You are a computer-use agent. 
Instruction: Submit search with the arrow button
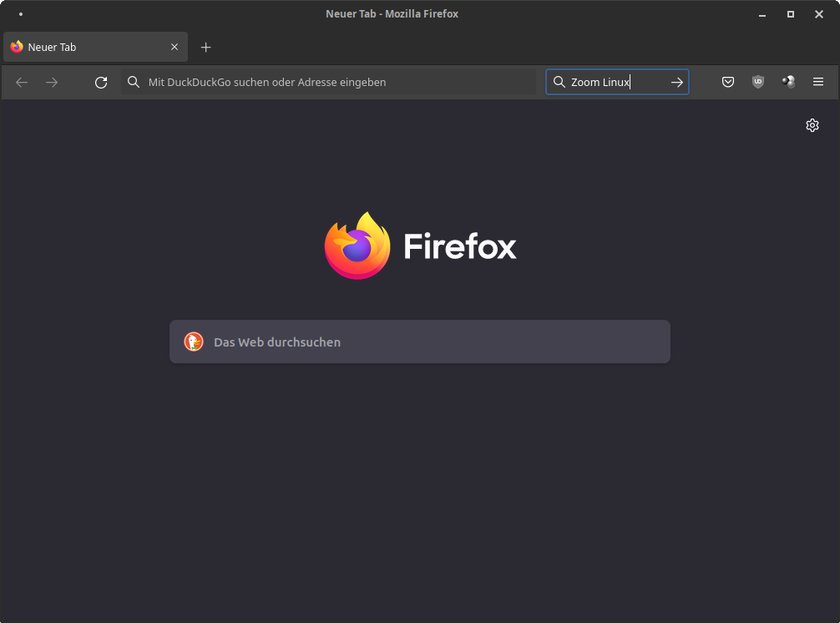click(676, 82)
